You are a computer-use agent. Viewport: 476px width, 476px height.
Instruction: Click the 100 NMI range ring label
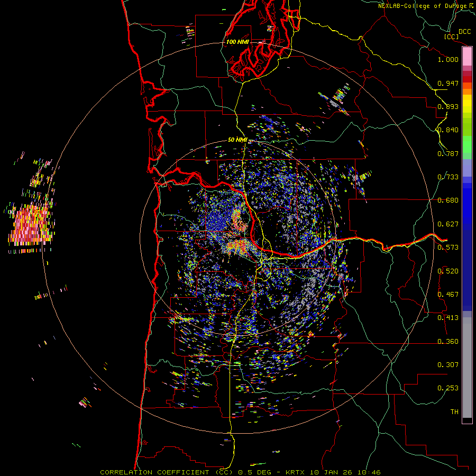(237, 42)
